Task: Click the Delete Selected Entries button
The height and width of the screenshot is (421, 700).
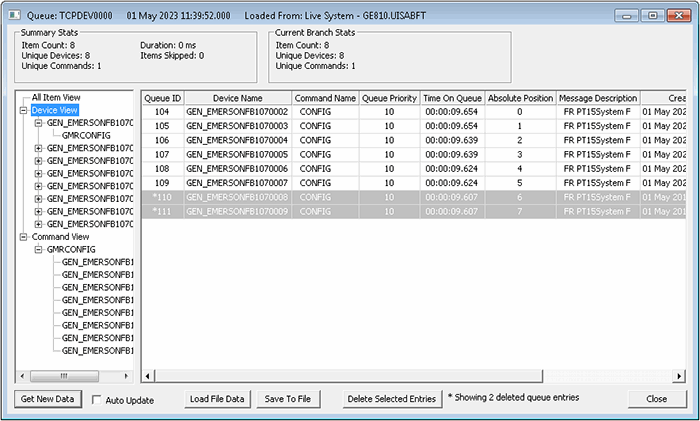Action: (x=392, y=399)
